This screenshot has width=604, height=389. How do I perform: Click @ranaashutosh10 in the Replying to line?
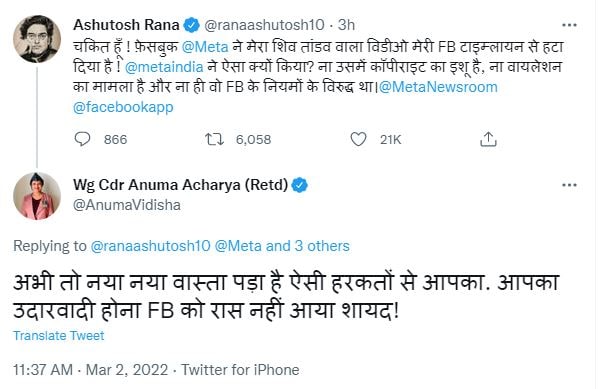point(150,246)
